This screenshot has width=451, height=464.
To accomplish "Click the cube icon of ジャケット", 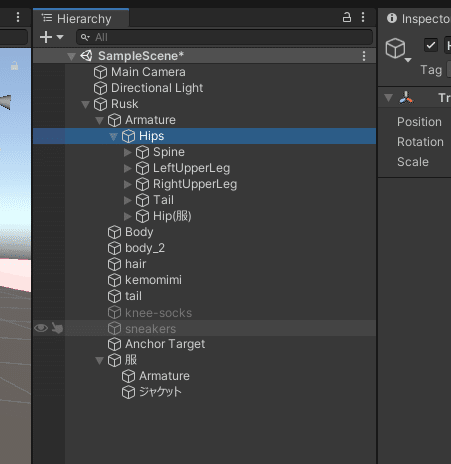I will pos(128,392).
